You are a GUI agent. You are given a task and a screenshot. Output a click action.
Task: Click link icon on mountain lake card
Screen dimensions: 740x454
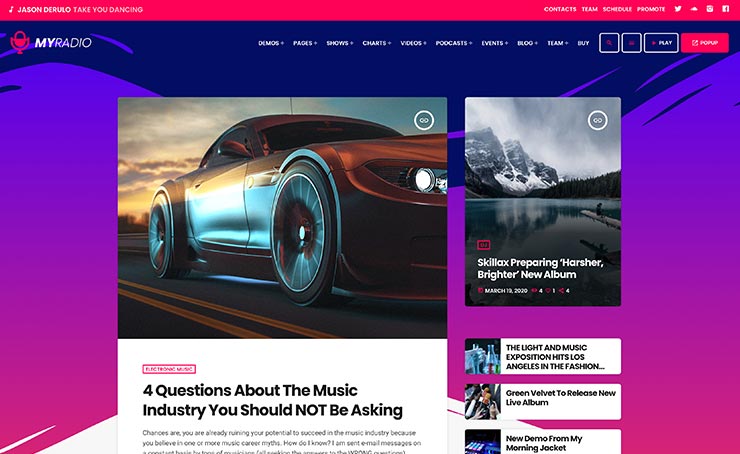click(x=597, y=120)
